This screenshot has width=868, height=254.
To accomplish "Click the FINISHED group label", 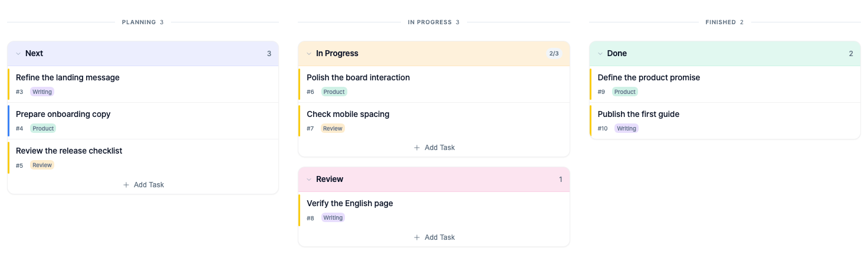I will (721, 22).
